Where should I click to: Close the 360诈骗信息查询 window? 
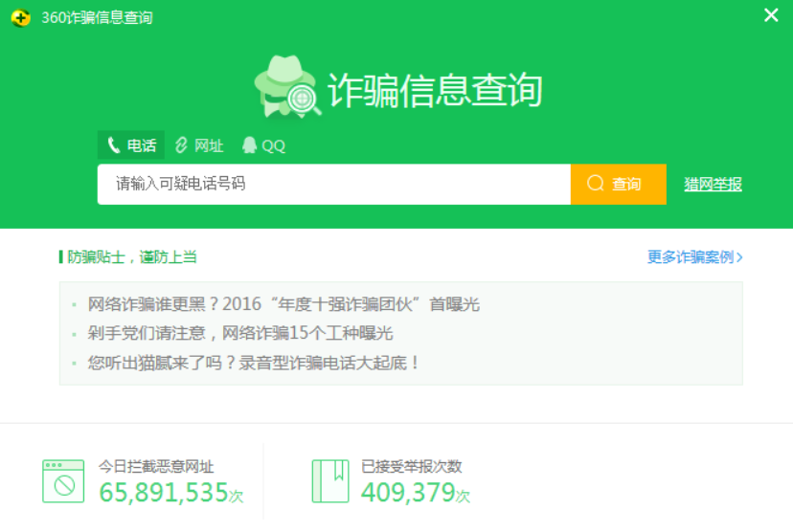771,15
